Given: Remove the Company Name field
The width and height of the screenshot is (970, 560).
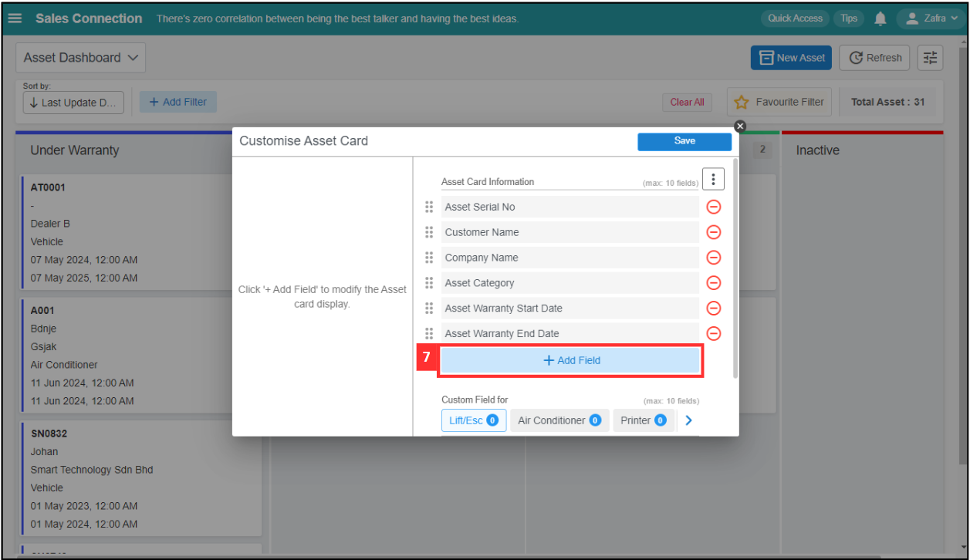Looking at the screenshot, I should [714, 258].
